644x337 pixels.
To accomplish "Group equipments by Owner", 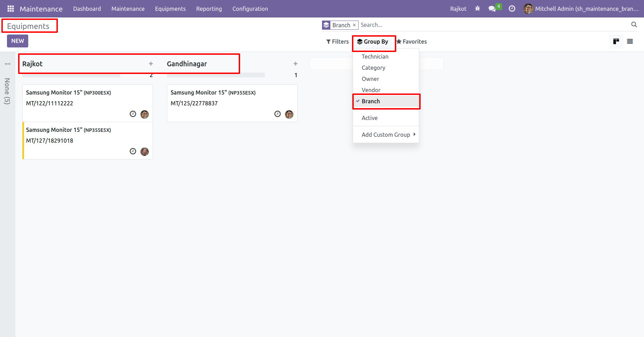I will pos(386,79).
